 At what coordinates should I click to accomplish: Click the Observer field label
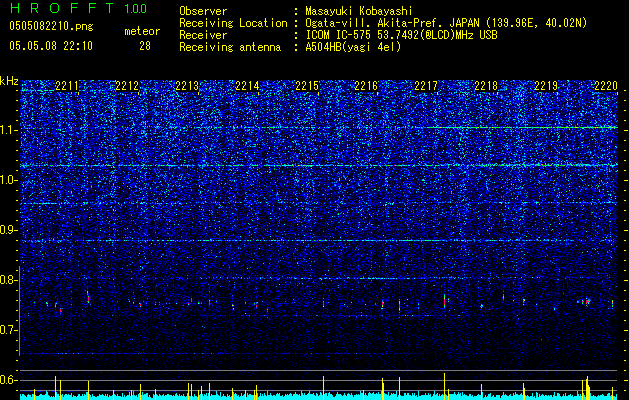[x=203, y=12]
